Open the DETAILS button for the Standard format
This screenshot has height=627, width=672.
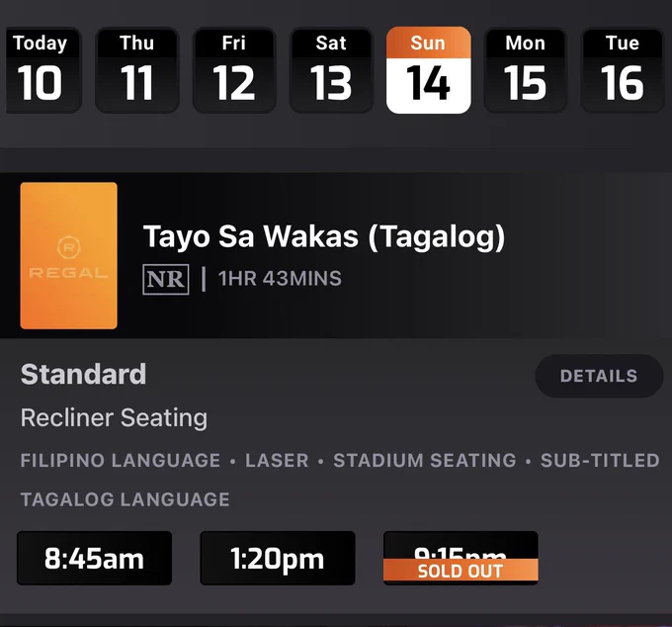coord(599,376)
